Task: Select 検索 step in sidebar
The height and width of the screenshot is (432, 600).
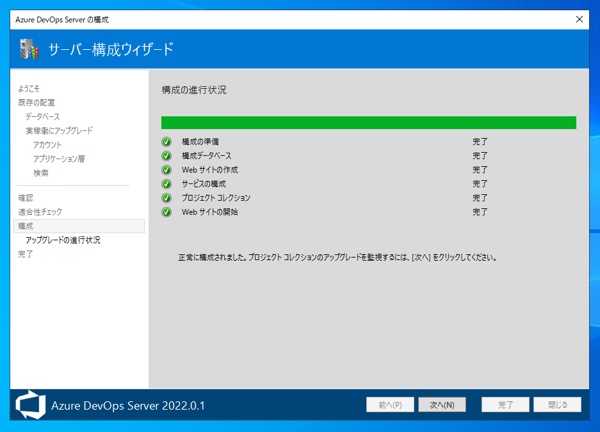Action: coord(41,173)
